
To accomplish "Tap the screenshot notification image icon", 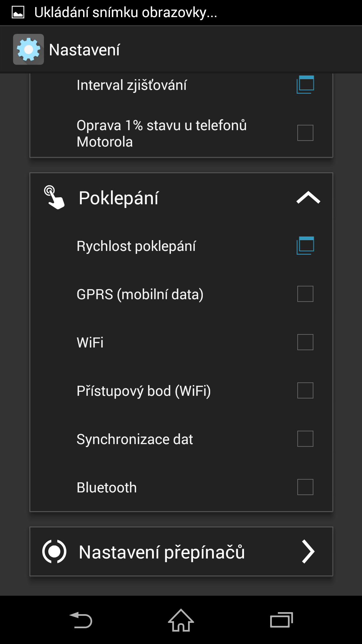I will (18, 12).
